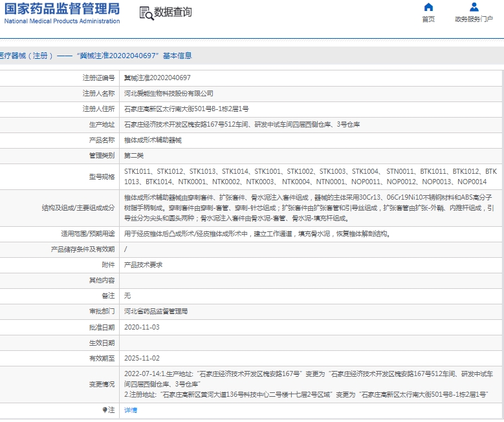Click the approval date 2020-11-03
This screenshot has height=422, width=504.
pyautogui.click(x=142, y=327)
